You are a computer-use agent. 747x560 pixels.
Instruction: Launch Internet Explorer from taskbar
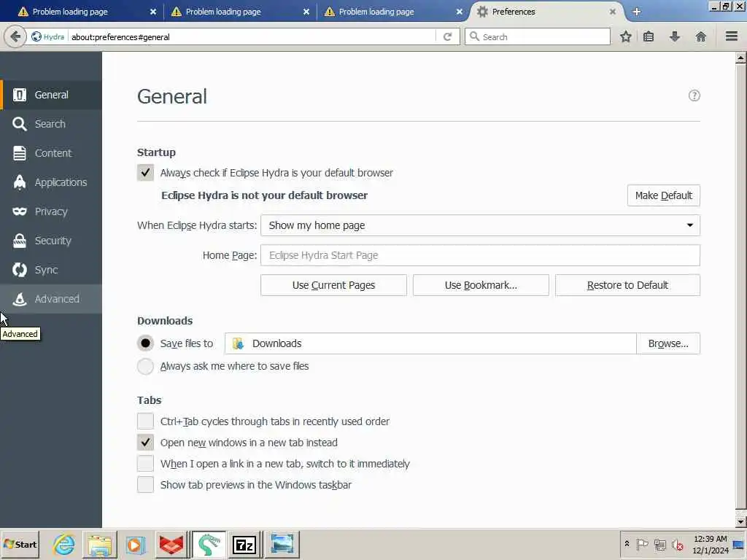pyautogui.click(x=64, y=544)
